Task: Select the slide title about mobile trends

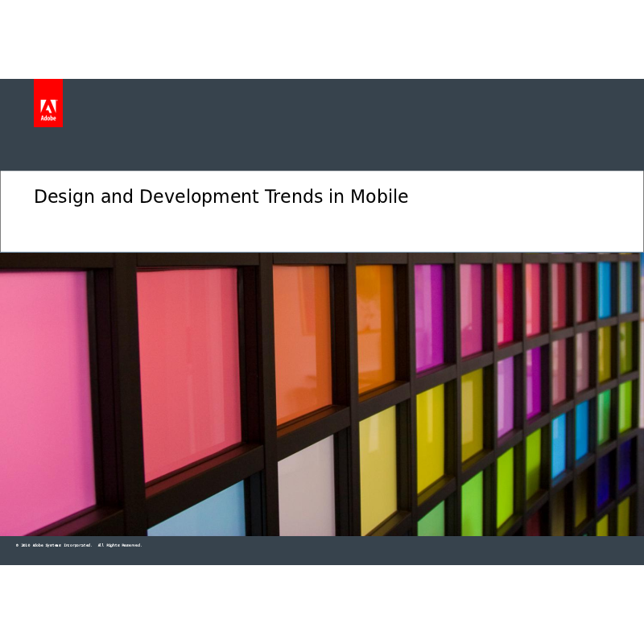Action: click(x=221, y=196)
